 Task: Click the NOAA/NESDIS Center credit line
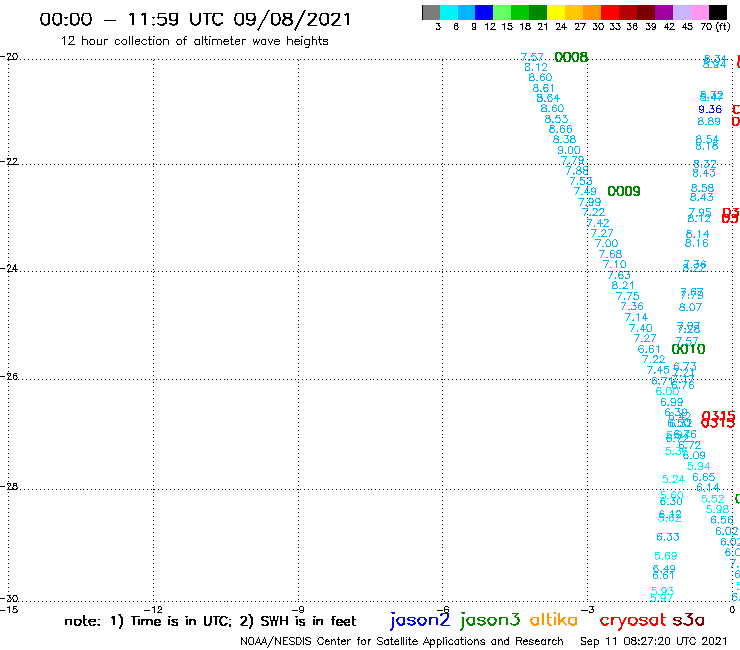pyautogui.click(x=402, y=641)
